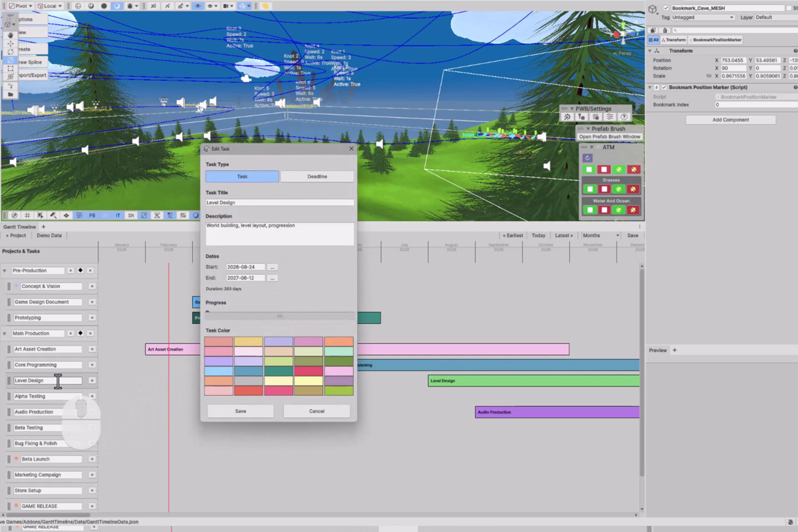Switch to BookmarkPositionMarker filter tab
798x532 pixels.
click(x=716, y=40)
